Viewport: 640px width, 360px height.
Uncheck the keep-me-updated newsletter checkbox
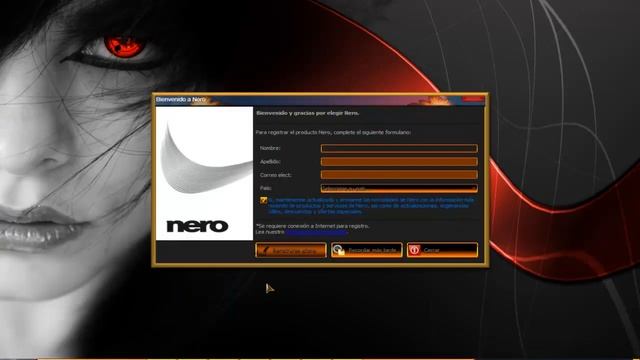click(x=264, y=200)
